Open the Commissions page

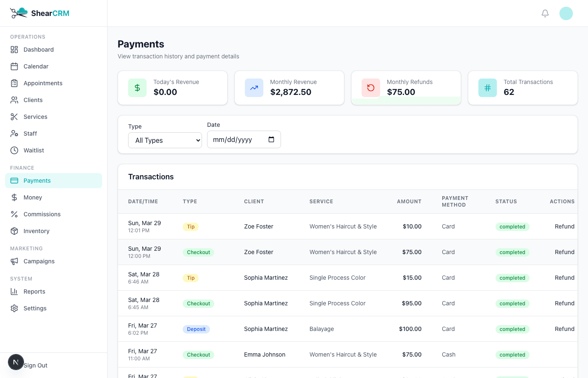click(x=53, y=214)
